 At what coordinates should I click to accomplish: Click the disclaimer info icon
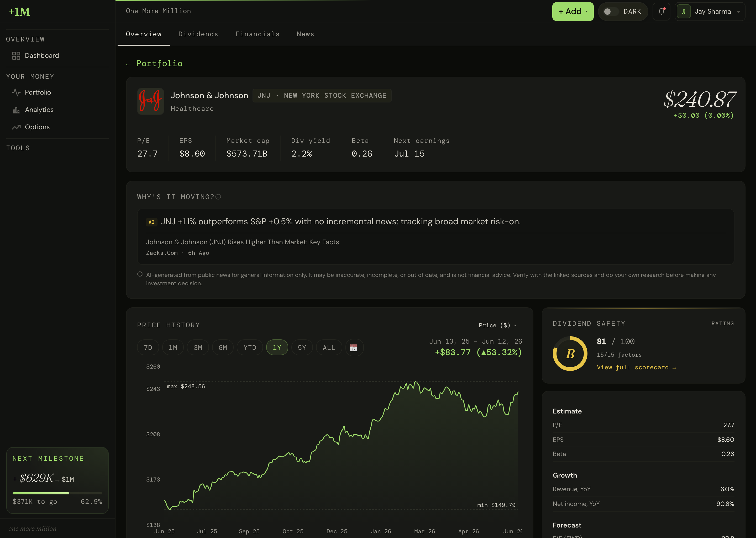tap(140, 274)
